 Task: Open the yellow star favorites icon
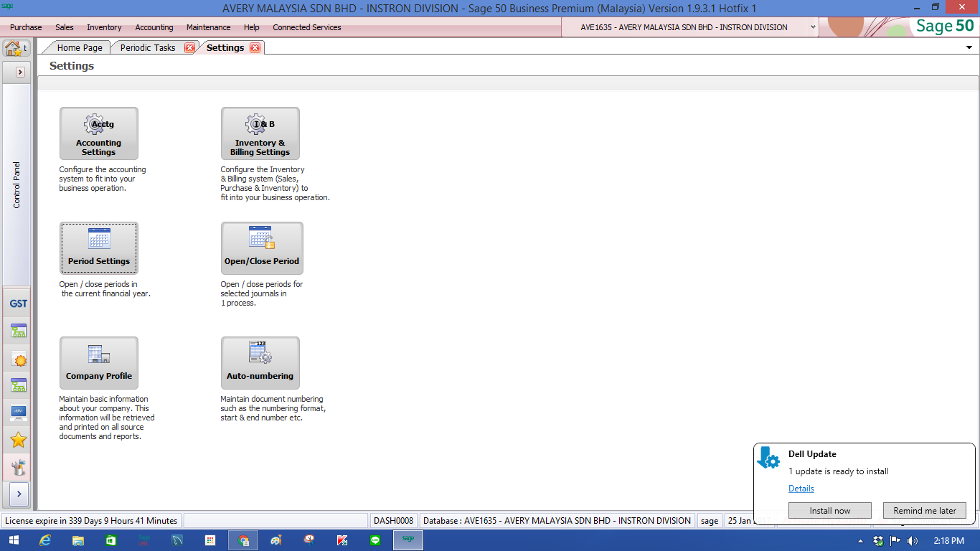pyautogui.click(x=18, y=440)
